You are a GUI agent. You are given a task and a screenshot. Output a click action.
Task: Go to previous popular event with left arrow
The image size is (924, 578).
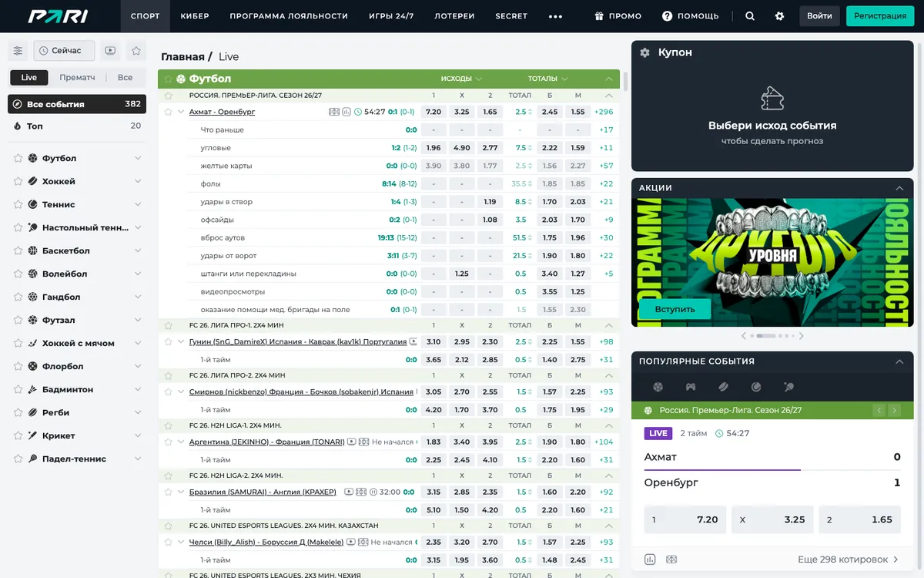[x=879, y=411]
